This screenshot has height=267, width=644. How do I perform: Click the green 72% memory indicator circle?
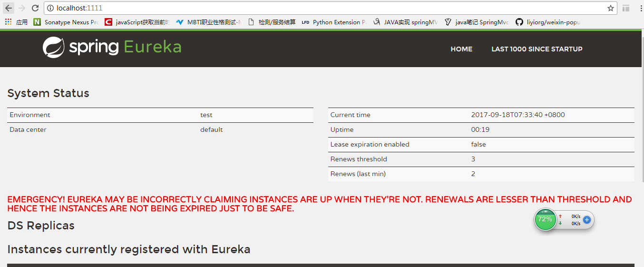click(x=545, y=219)
